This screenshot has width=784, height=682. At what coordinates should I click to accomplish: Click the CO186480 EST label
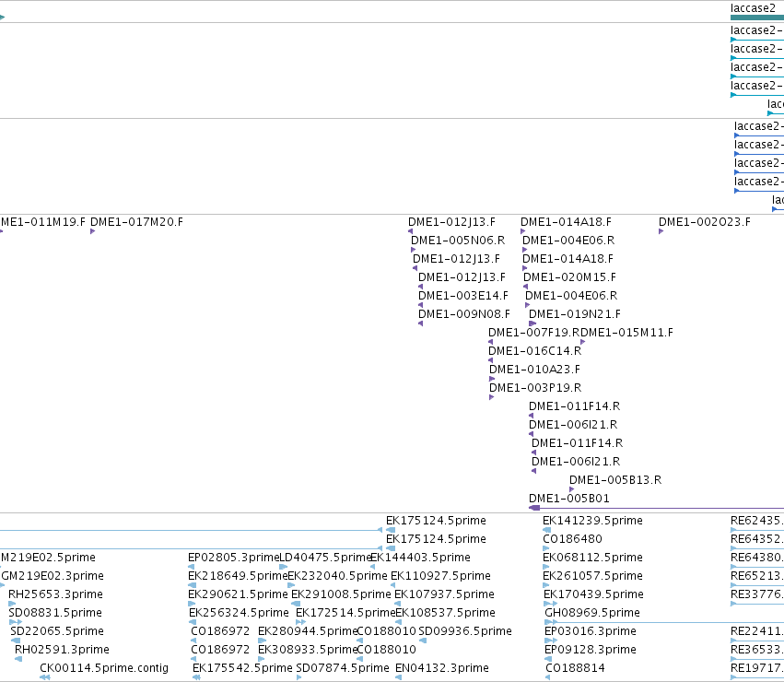[x=572, y=539]
